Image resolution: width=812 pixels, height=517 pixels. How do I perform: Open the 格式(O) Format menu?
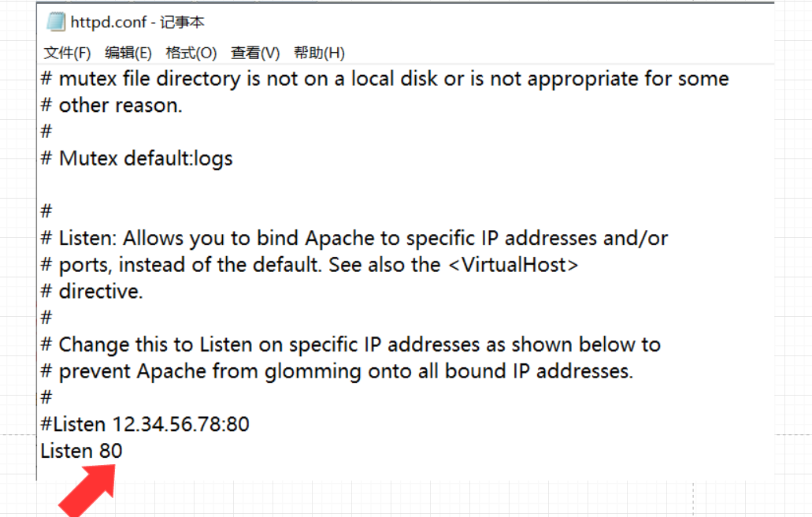point(191,53)
